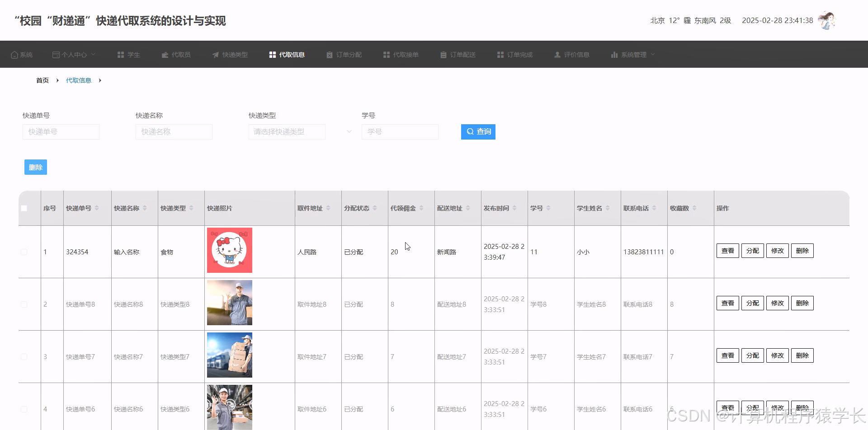Check the row checkbox for 快递单号6

point(24,409)
